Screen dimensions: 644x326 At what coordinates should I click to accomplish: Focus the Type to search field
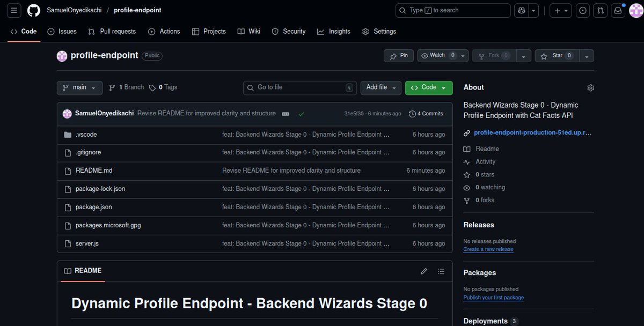(453, 10)
